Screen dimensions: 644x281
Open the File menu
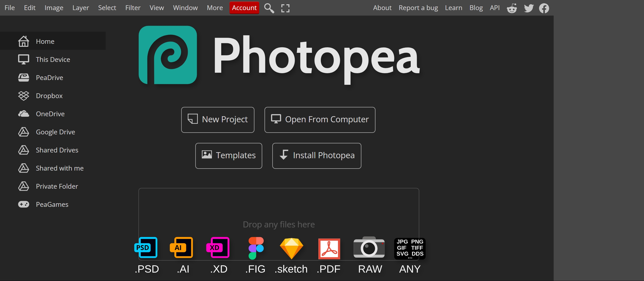(x=10, y=8)
